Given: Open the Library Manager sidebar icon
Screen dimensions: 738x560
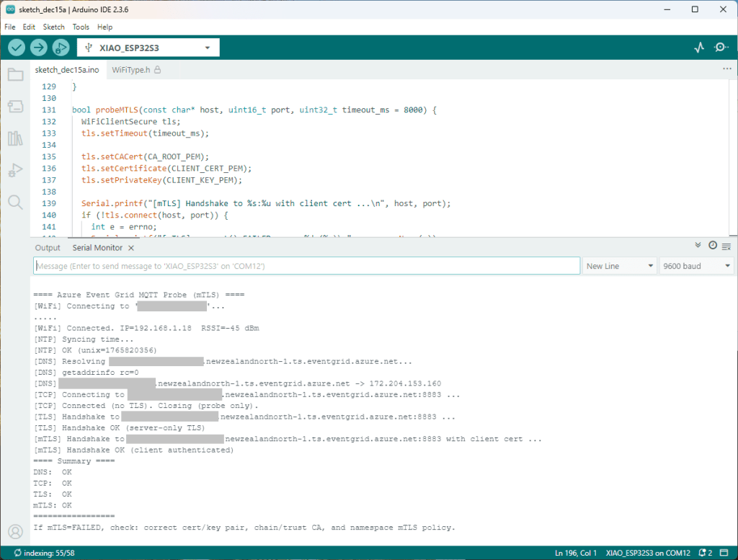Looking at the screenshot, I should 15,138.
